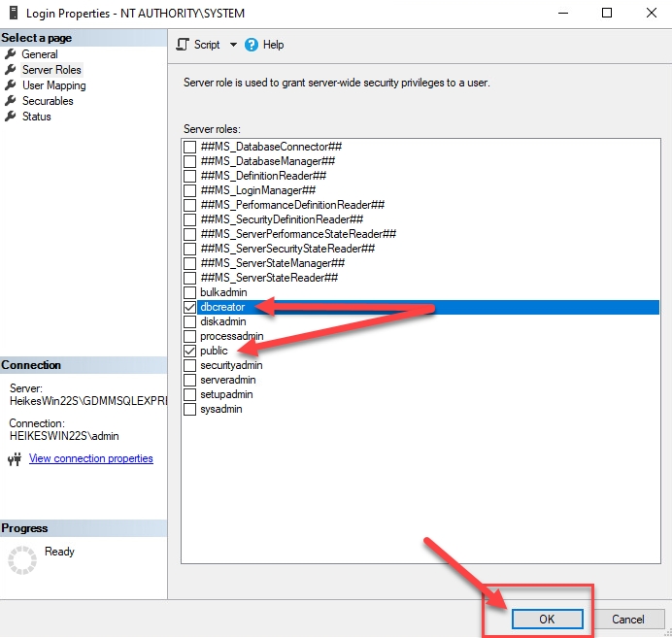The height and width of the screenshot is (638, 672).
Task: Click wrench icon beside General
Action: pos(11,54)
